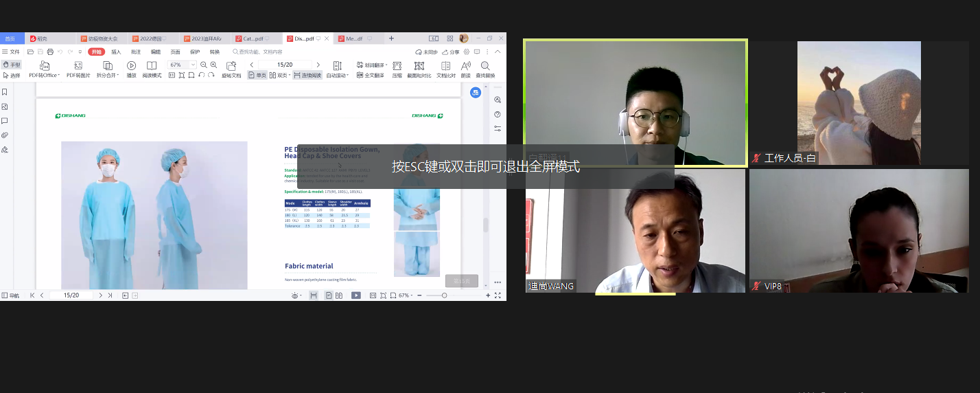Click 截图和对比 screenshot and compare
980x393 pixels.
pyautogui.click(x=419, y=69)
